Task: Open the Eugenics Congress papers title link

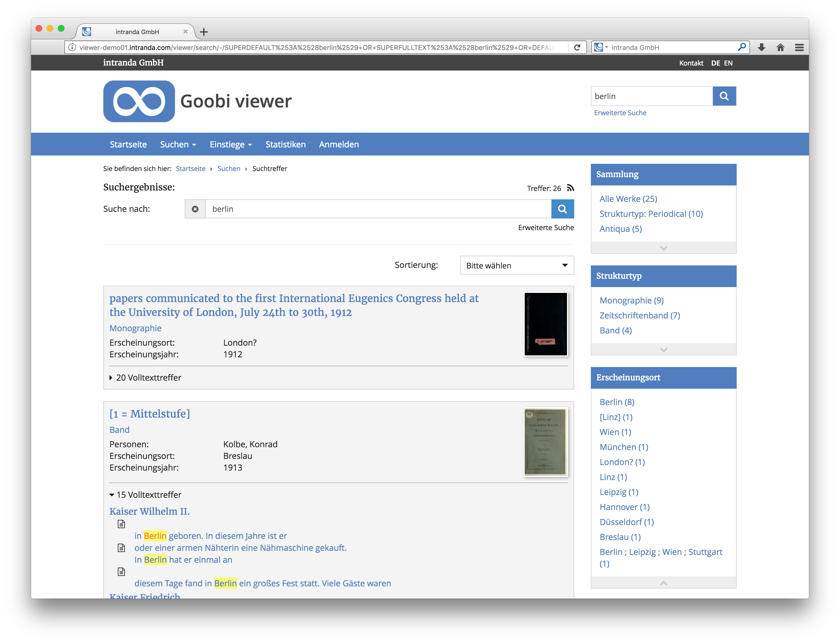Action: [x=294, y=305]
